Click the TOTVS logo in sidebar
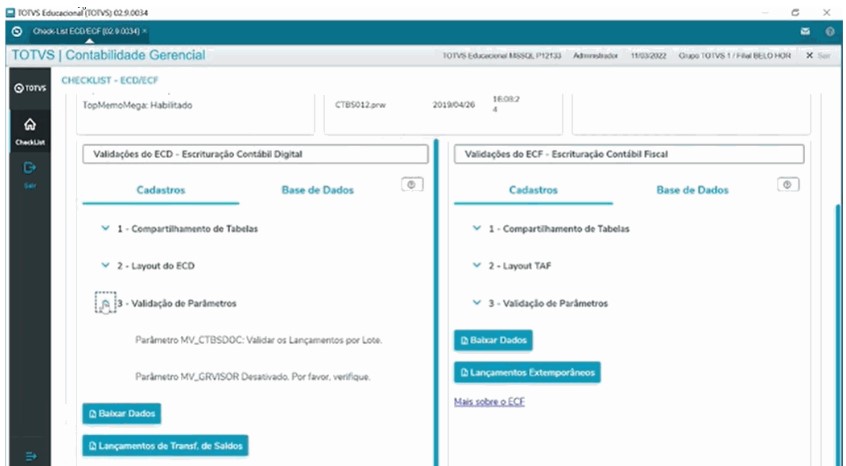 pos(30,88)
